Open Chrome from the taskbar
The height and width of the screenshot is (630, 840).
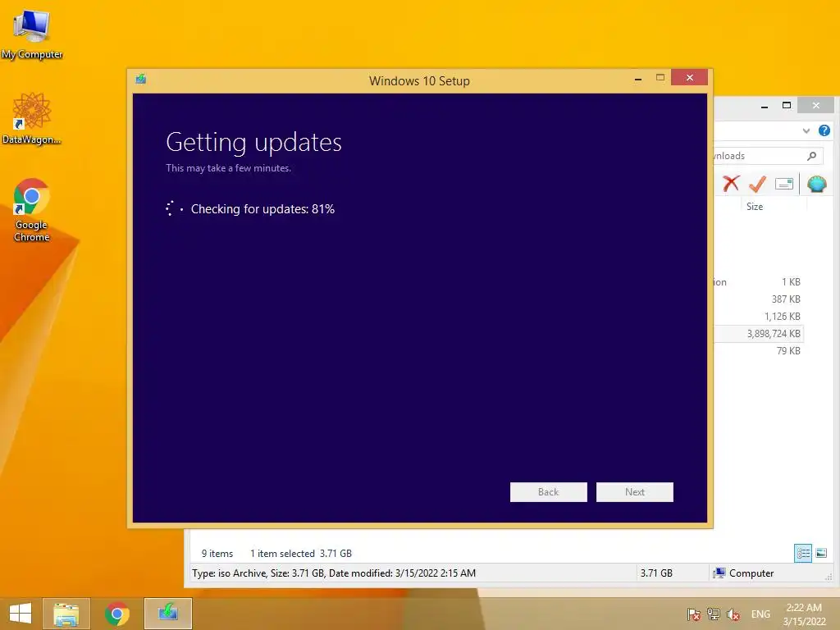[116, 614]
